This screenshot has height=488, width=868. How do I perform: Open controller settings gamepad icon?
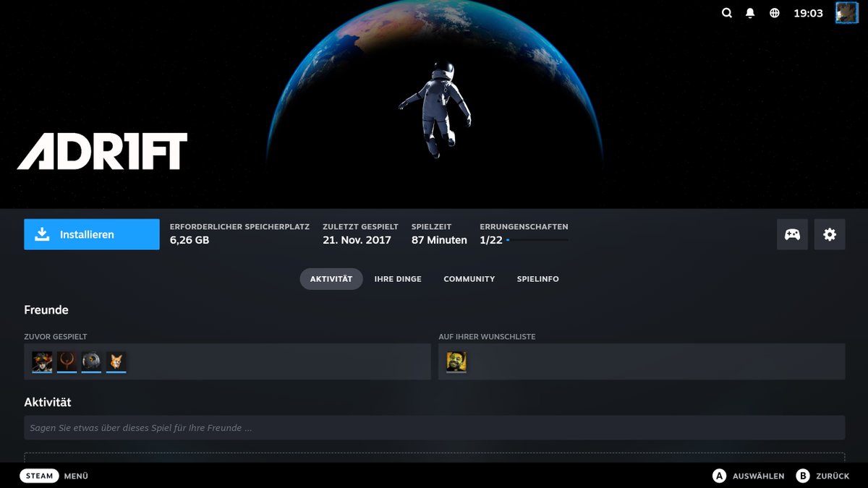793,234
